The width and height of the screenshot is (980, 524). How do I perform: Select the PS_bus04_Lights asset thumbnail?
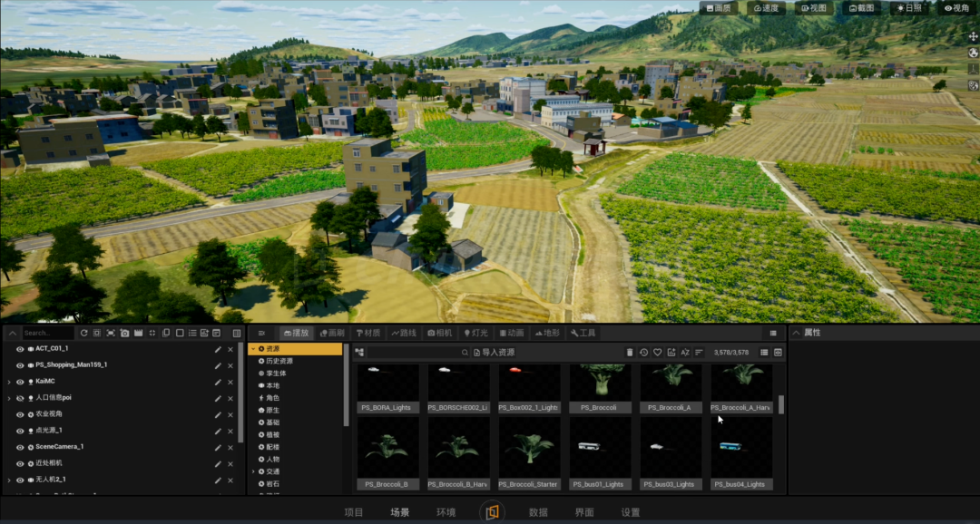pos(741,454)
